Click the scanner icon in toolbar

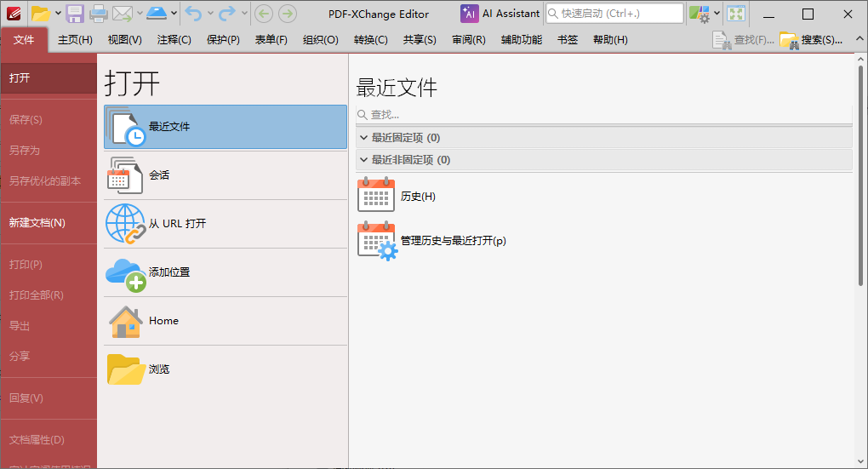pyautogui.click(x=157, y=14)
